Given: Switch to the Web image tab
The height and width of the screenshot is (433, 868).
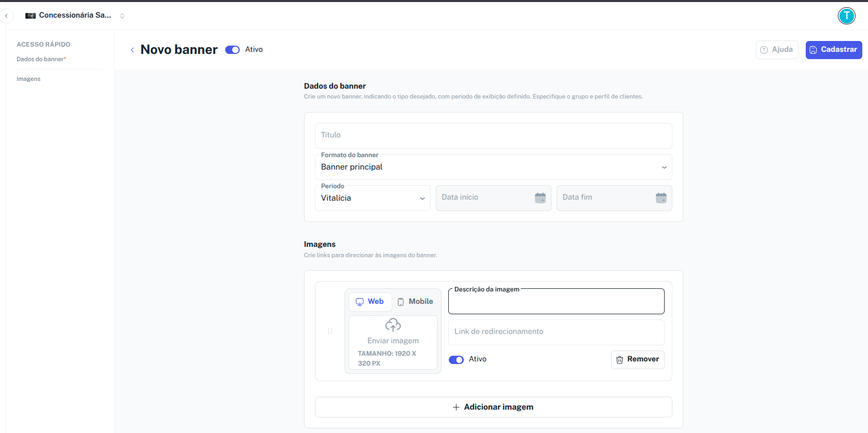Looking at the screenshot, I should click(370, 302).
